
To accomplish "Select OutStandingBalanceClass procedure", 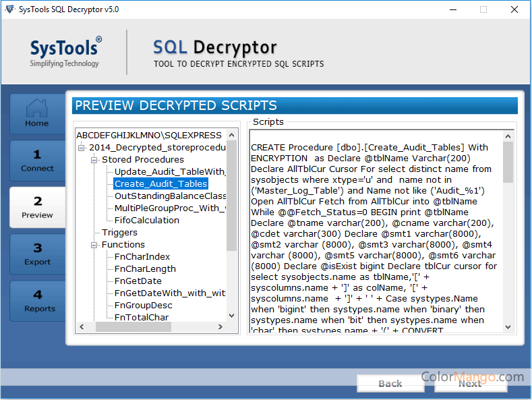I will (x=170, y=196).
